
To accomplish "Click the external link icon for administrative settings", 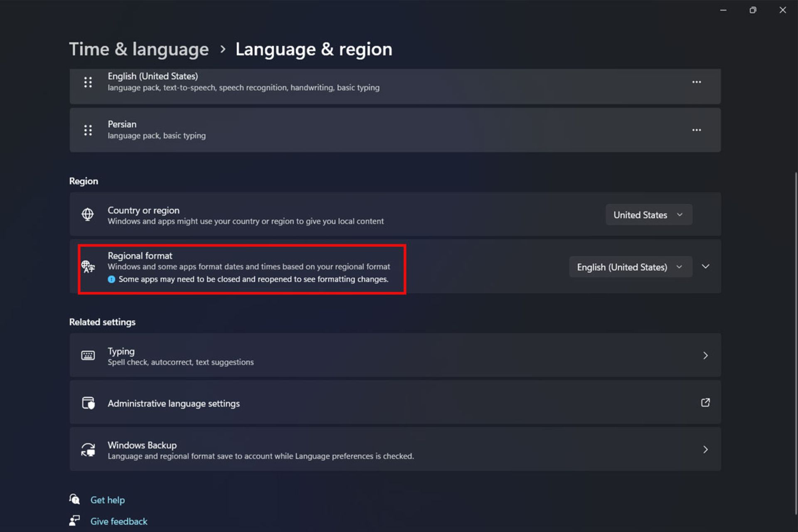I will coord(705,403).
